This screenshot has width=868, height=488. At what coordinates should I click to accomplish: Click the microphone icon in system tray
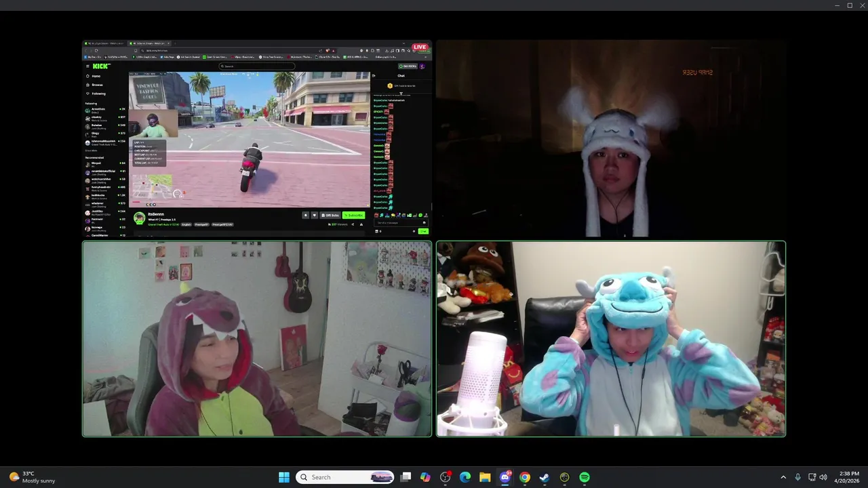(797, 477)
